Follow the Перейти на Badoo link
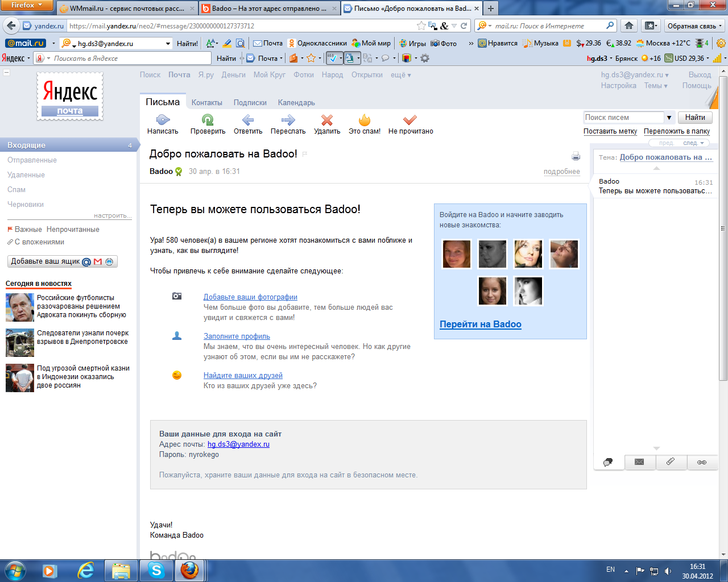The image size is (728, 582). tap(481, 325)
